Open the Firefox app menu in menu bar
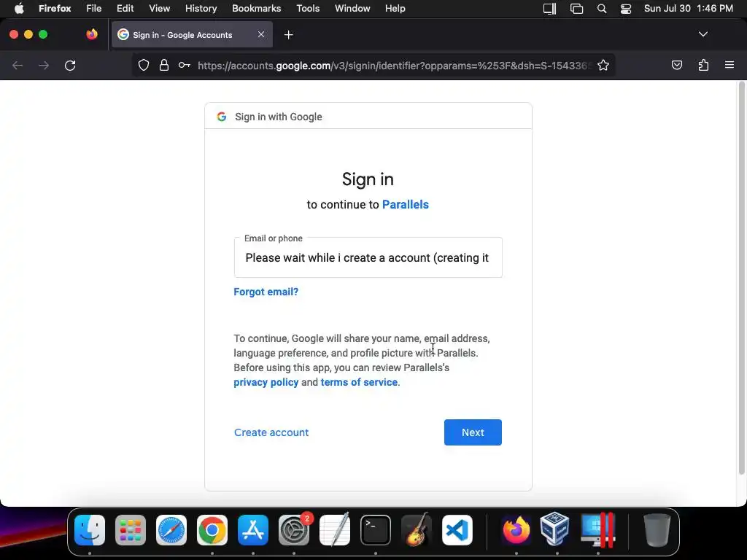 tap(55, 8)
